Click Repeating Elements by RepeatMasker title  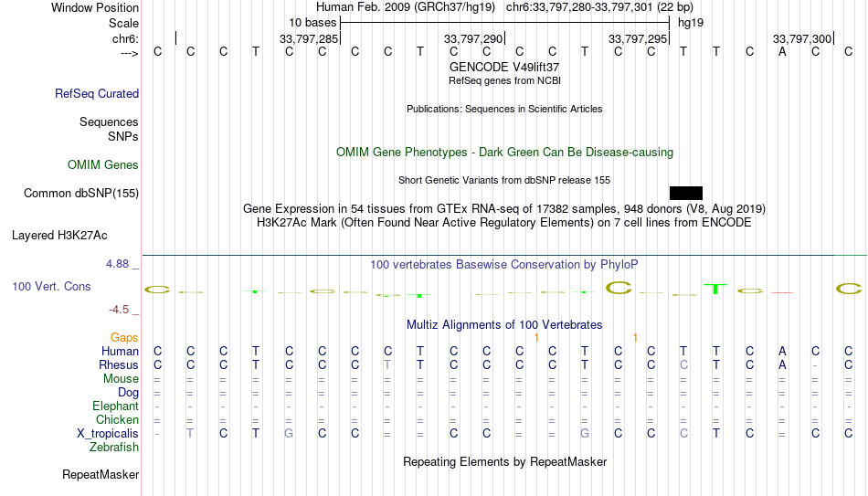[505, 461]
